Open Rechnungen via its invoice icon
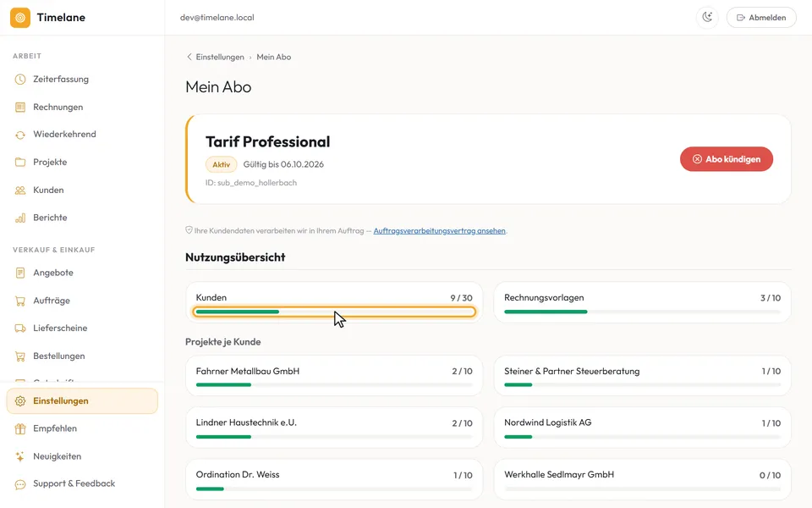812x508 pixels. 20,108
